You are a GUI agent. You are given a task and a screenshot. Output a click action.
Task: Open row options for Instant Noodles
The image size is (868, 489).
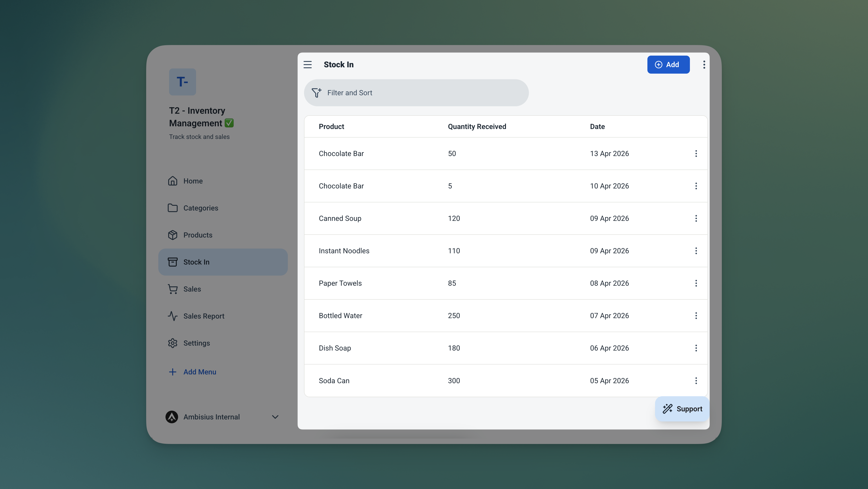(x=696, y=251)
